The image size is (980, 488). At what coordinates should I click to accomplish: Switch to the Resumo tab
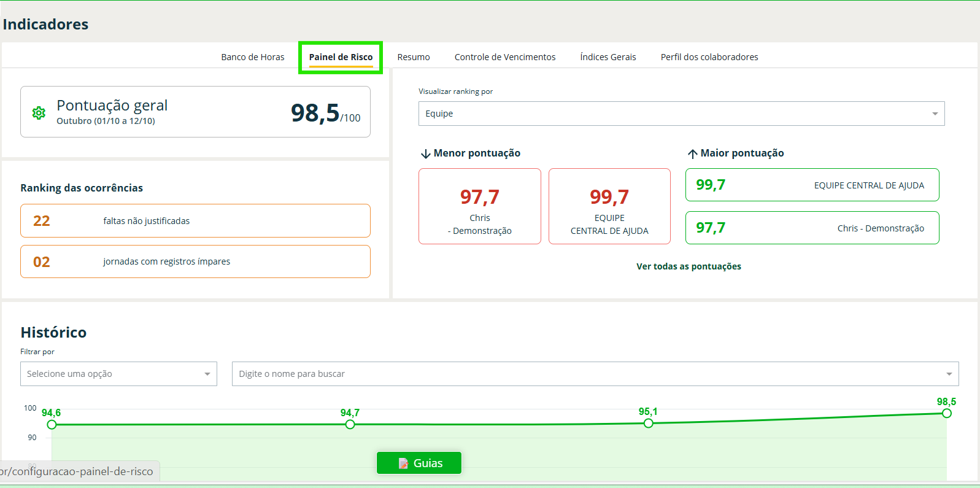click(x=413, y=57)
